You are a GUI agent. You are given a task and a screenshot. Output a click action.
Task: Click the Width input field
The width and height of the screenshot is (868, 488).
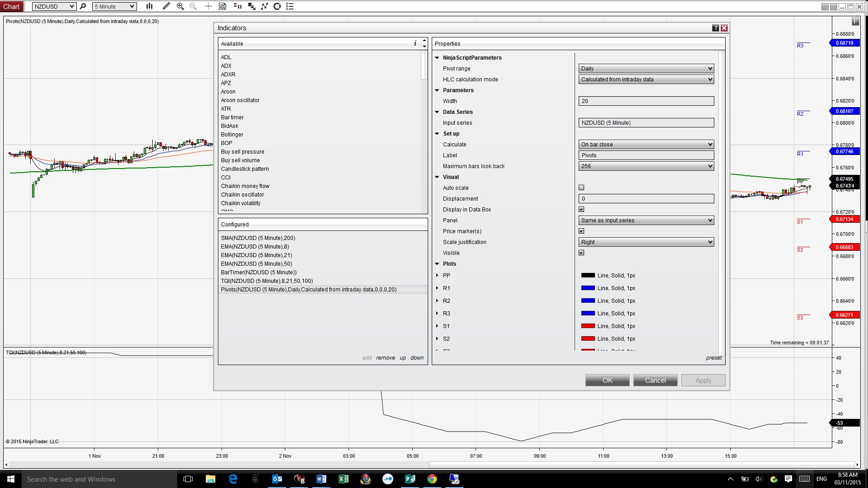(646, 101)
